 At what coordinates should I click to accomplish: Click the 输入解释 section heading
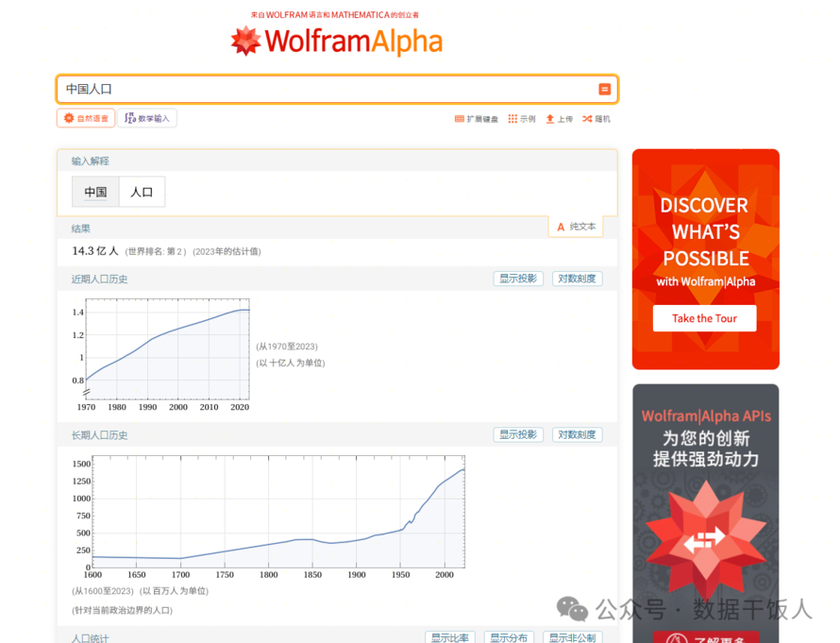tap(90, 161)
